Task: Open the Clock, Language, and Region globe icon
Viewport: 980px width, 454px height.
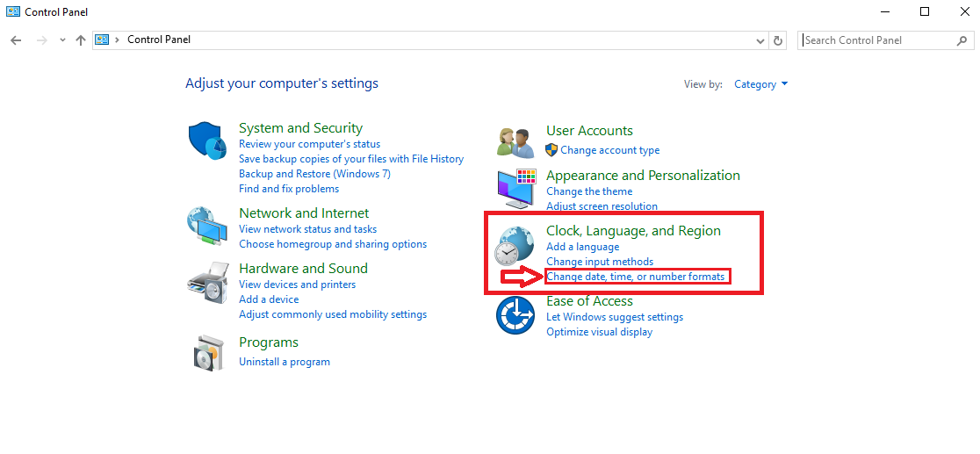Action: (x=515, y=246)
